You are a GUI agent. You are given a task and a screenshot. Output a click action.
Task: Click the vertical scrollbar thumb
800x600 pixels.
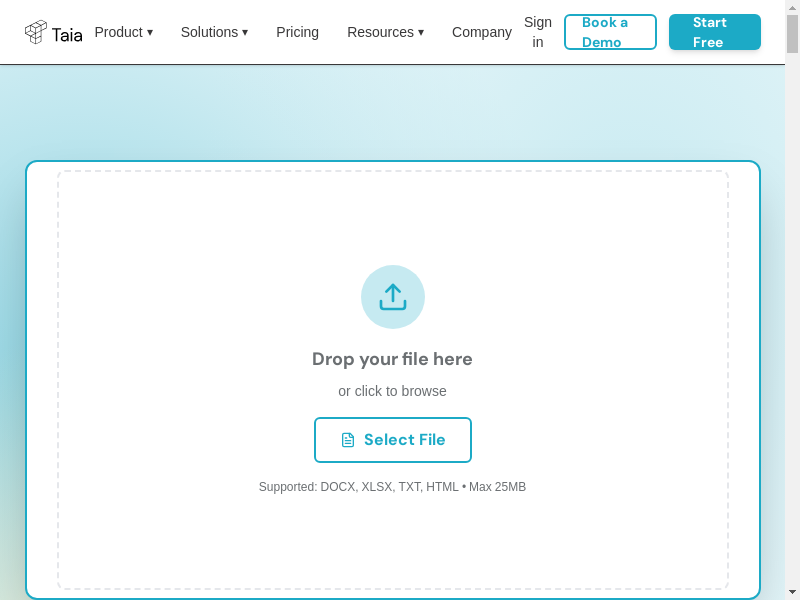click(792, 34)
